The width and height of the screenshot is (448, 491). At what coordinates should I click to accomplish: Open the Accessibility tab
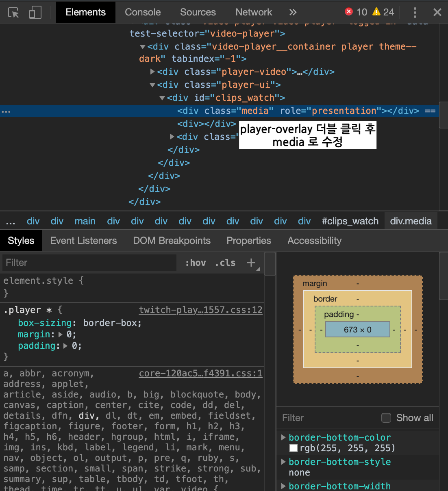point(315,241)
